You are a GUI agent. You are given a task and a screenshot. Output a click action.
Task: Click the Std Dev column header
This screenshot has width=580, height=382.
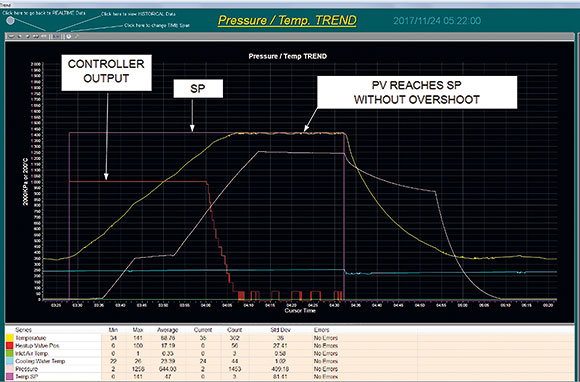pos(280,330)
